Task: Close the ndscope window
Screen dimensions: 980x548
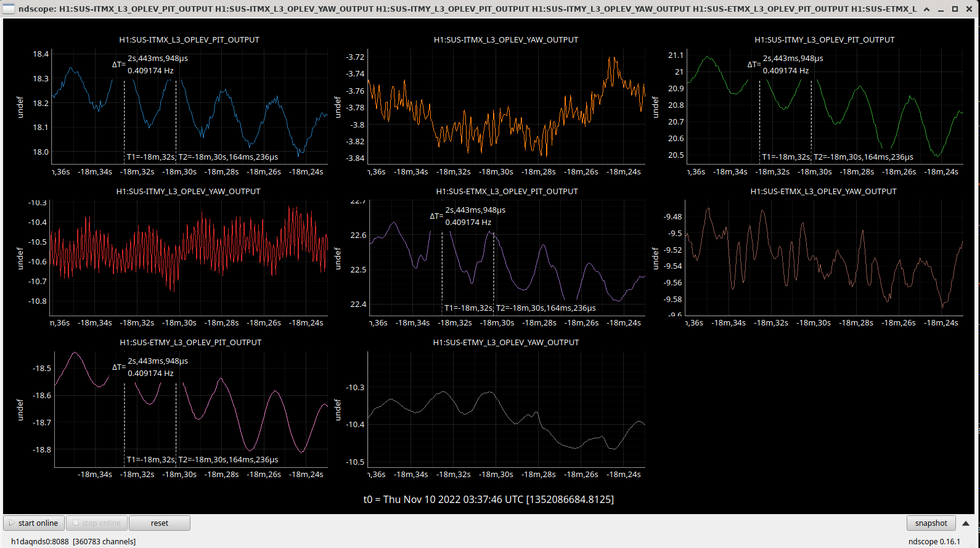Action: coord(969,9)
